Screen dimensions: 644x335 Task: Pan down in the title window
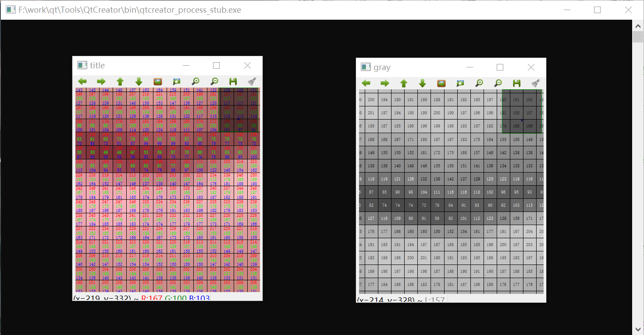click(x=139, y=81)
